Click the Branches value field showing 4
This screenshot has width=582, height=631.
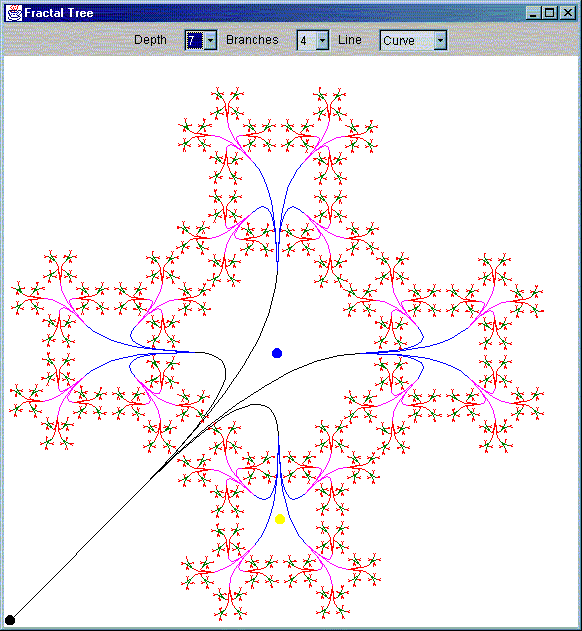click(x=307, y=40)
